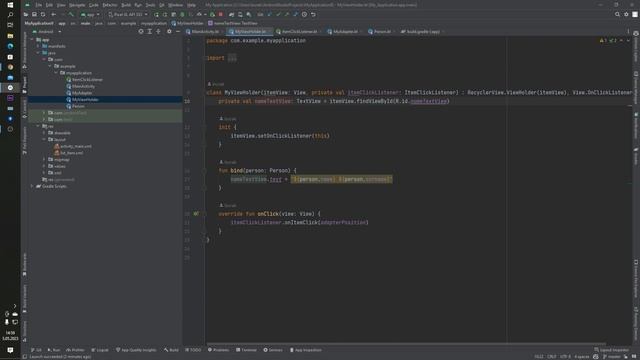Expand Gradle Scripts node

[32, 186]
